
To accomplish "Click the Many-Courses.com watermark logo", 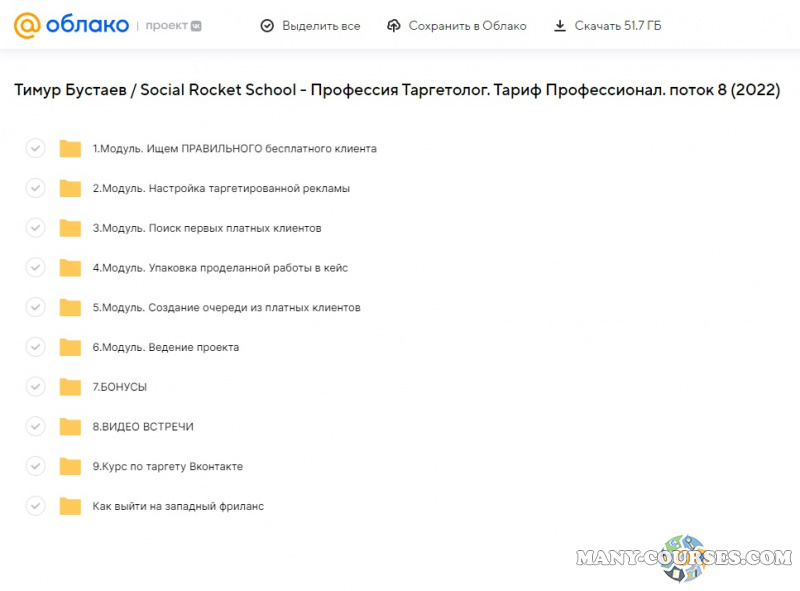I will click(x=684, y=558).
